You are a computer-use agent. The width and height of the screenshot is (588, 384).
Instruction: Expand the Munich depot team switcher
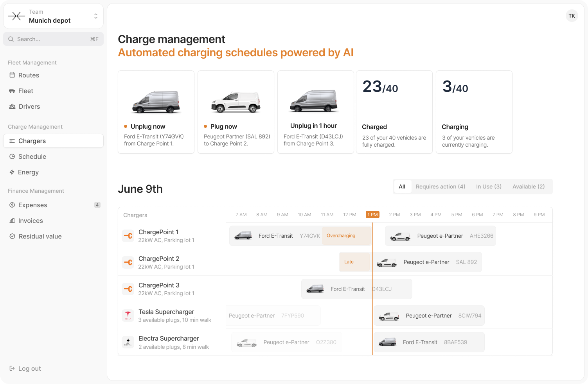click(95, 16)
